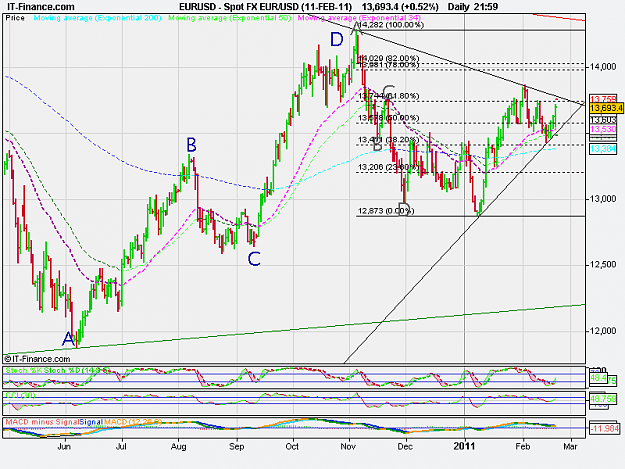Click the 13,206 (23.60%) Fibonacci label
625x469 pixels.
(x=389, y=167)
